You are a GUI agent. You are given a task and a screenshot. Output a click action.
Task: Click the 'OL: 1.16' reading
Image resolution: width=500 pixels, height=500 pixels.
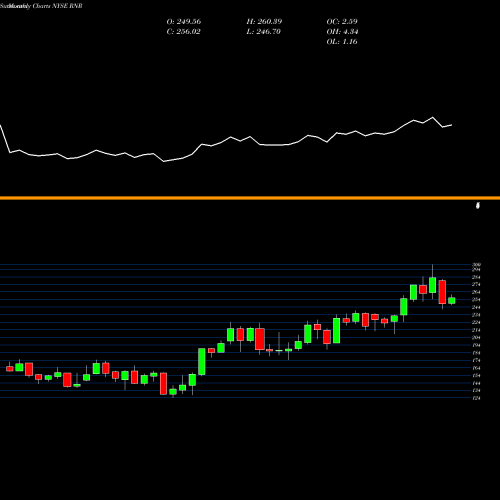tap(342, 42)
